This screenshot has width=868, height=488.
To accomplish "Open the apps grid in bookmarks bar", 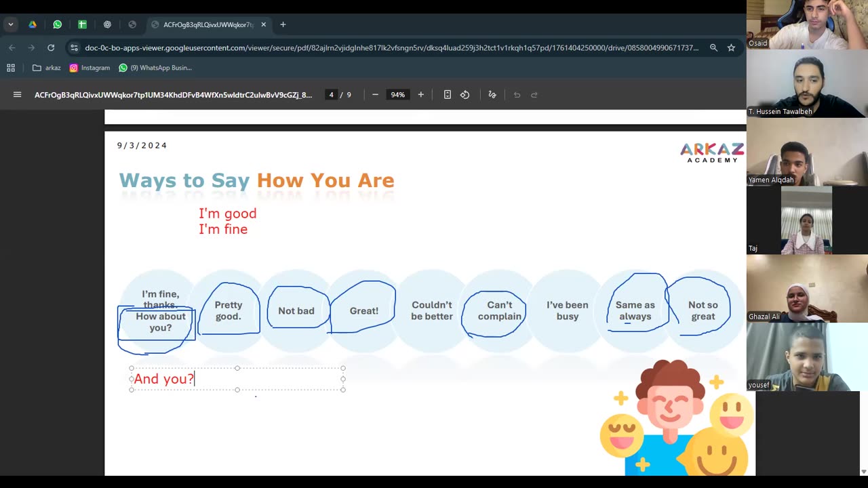I will [11, 68].
